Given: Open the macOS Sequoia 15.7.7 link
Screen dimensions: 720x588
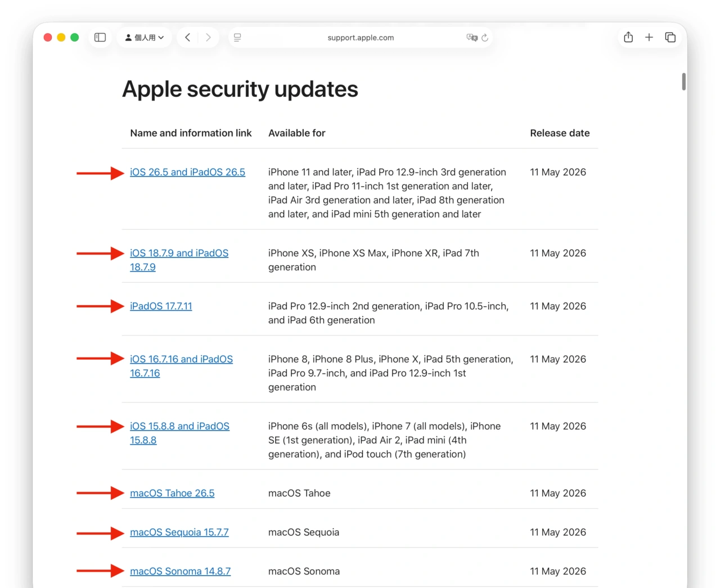Looking at the screenshot, I should point(179,532).
